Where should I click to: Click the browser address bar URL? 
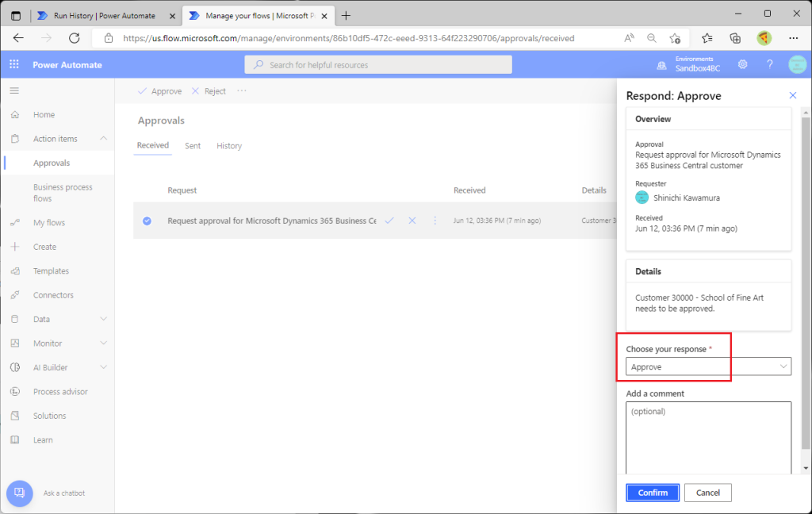point(349,38)
